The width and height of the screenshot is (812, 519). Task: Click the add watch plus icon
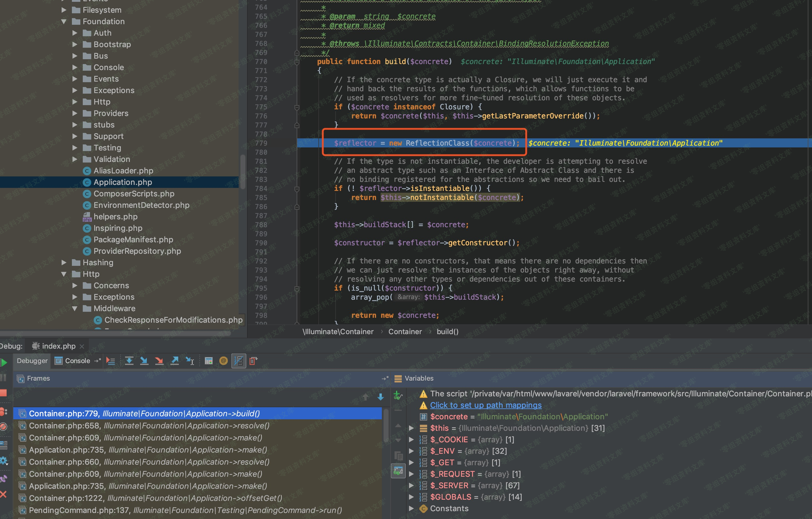398,395
